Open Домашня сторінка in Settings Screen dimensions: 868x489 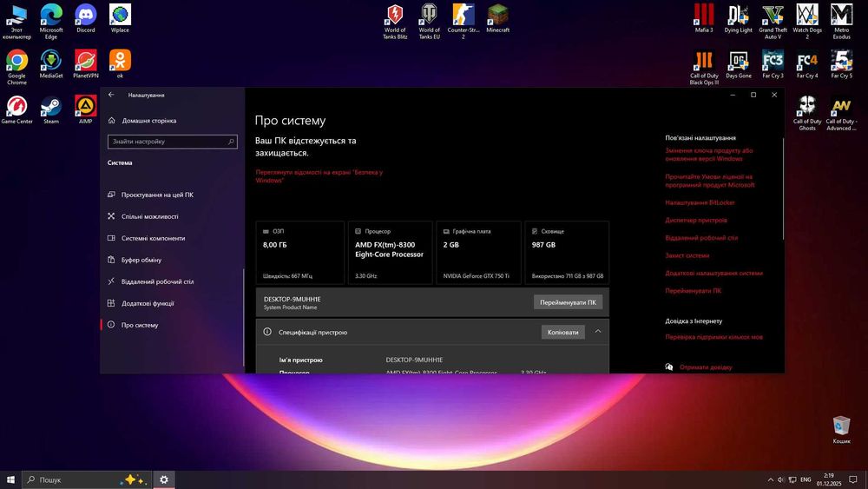(x=148, y=121)
